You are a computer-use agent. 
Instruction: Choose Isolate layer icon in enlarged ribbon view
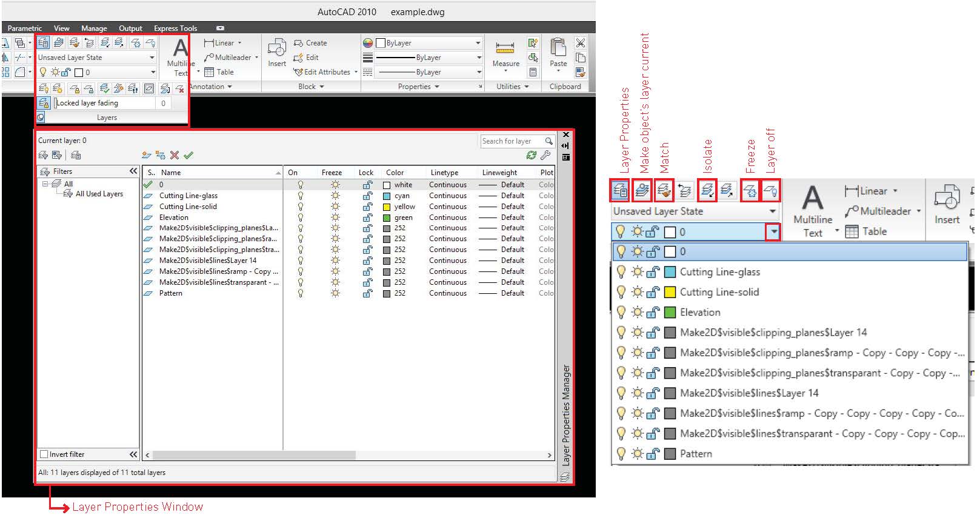(x=707, y=191)
